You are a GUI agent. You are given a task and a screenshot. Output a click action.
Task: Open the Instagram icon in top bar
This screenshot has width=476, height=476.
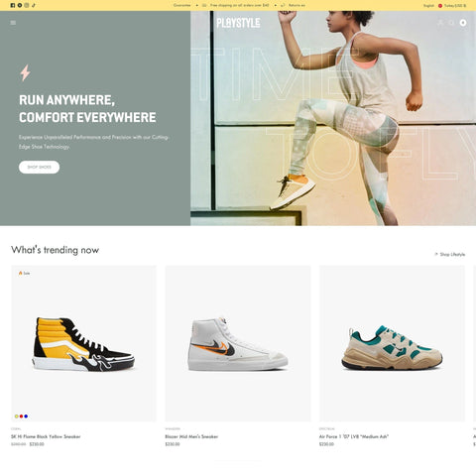click(27, 5)
